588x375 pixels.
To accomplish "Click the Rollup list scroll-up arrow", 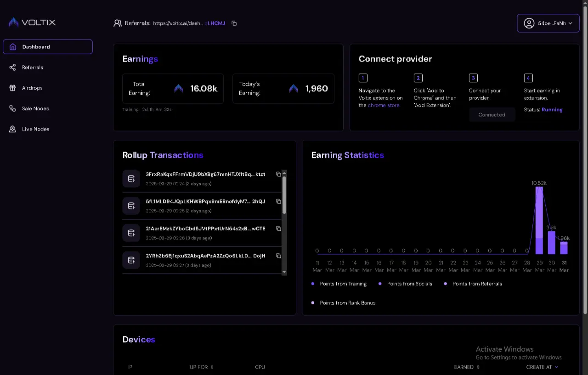I will 284,173.
